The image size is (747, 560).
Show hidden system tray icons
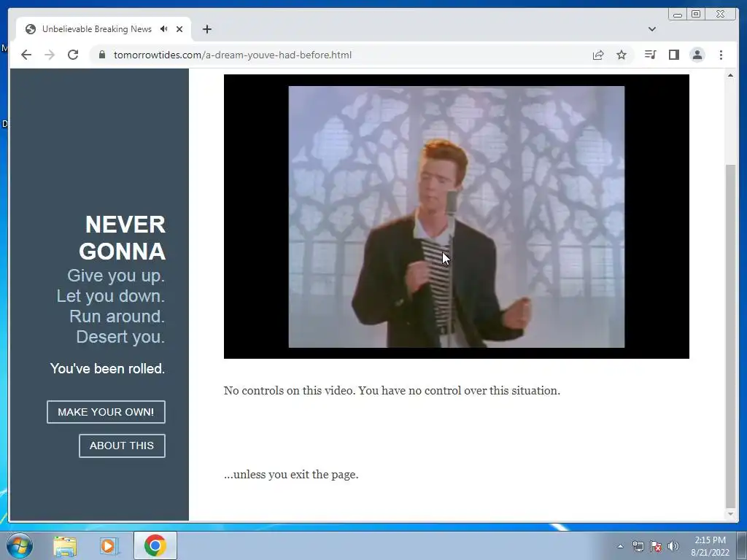click(x=620, y=546)
